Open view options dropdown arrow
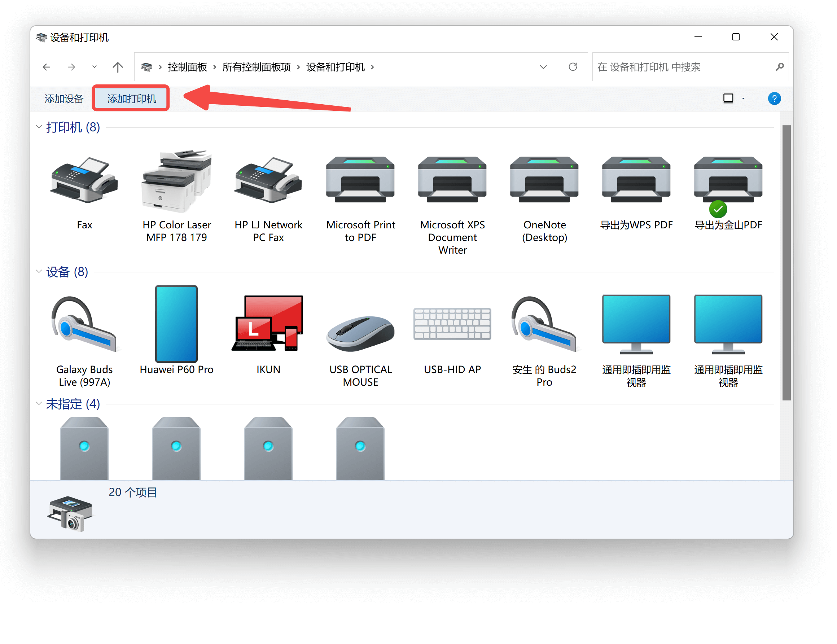This screenshot has height=644, width=837. click(x=743, y=98)
